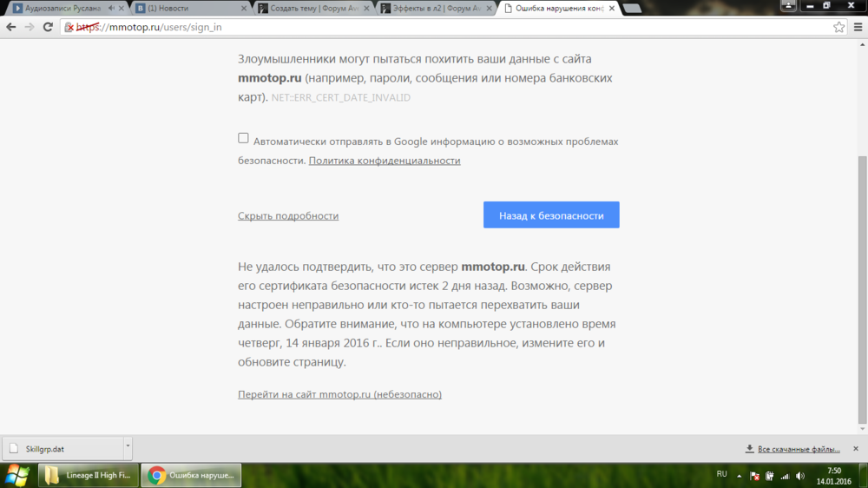Open the Windows Start button
The width and height of the screenshot is (868, 488).
17,475
